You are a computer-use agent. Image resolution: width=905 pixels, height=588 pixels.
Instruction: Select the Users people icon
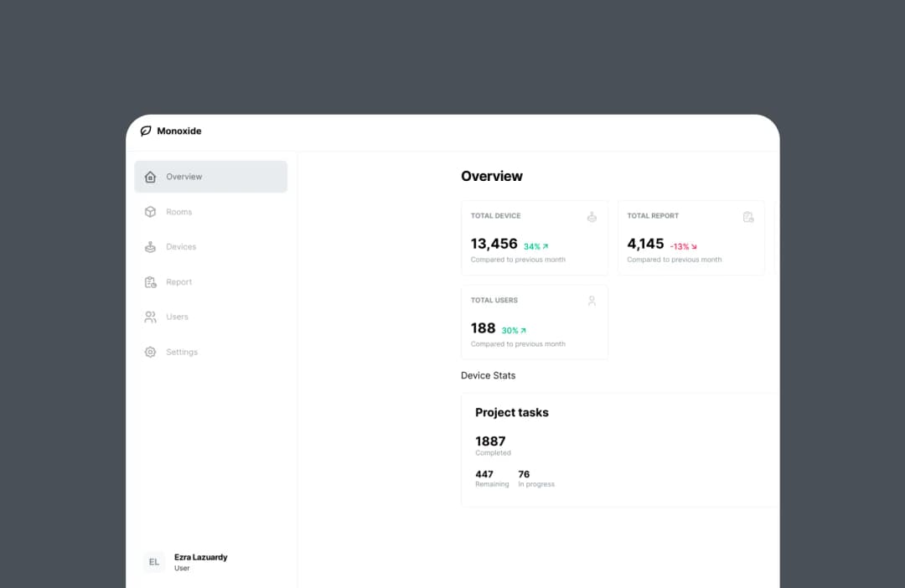point(150,317)
